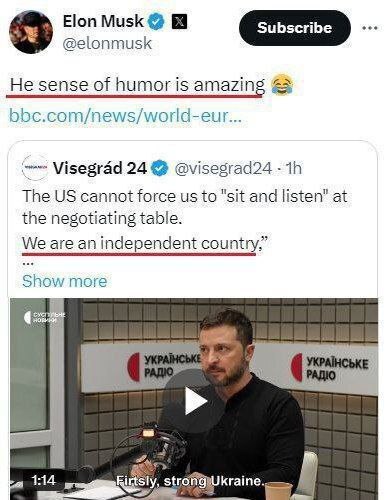Viewport: 391px width, 500px height.
Task: Open the bbc.com news link
Action: point(125,116)
